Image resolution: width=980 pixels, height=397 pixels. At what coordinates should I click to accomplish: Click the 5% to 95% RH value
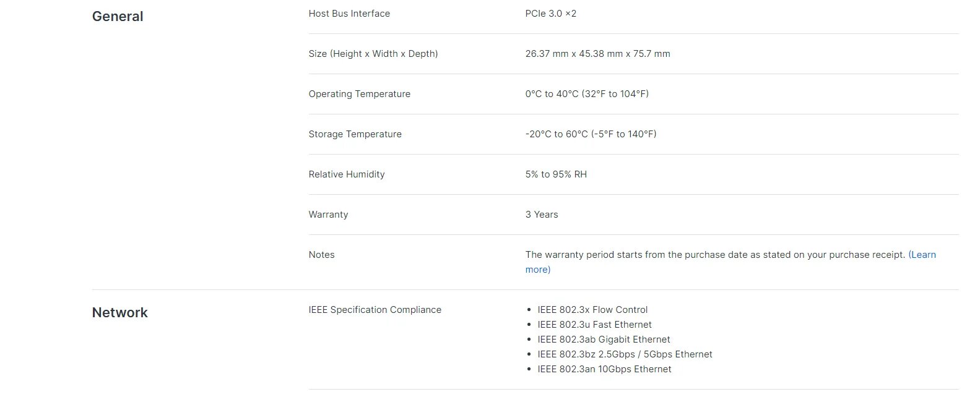(x=556, y=174)
